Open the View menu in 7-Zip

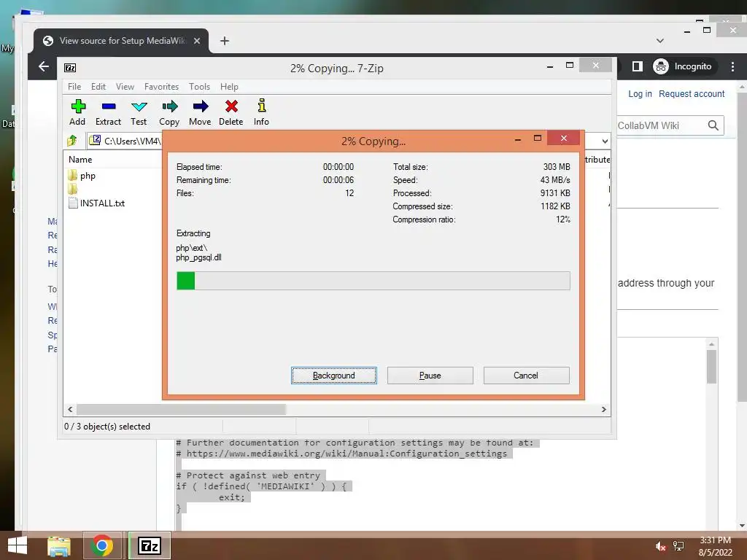(125, 87)
